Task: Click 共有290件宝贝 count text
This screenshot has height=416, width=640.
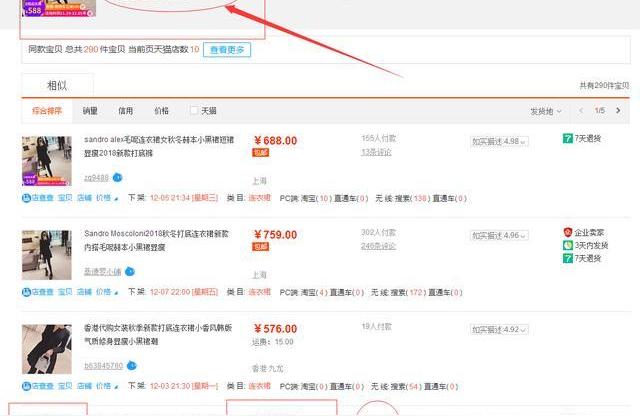Action: pyautogui.click(x=604, y=85)
